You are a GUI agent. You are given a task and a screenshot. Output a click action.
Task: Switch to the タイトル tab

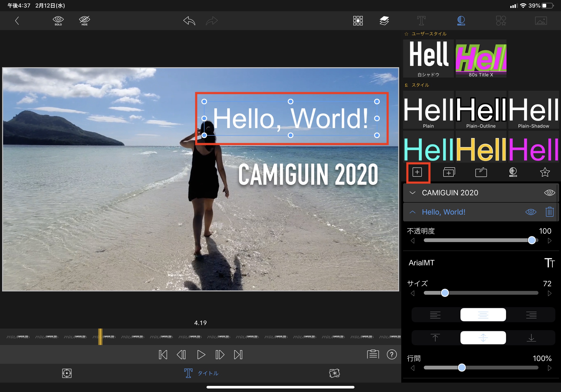point(201,373)
